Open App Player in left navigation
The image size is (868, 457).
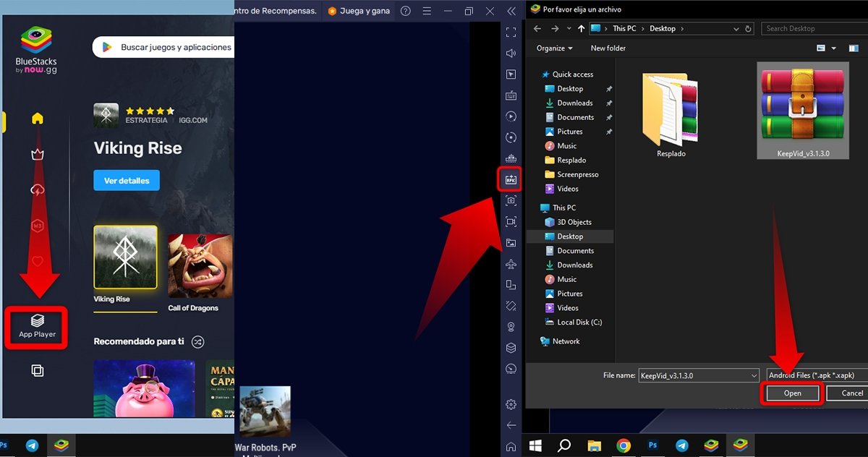[x=37, y=327]
